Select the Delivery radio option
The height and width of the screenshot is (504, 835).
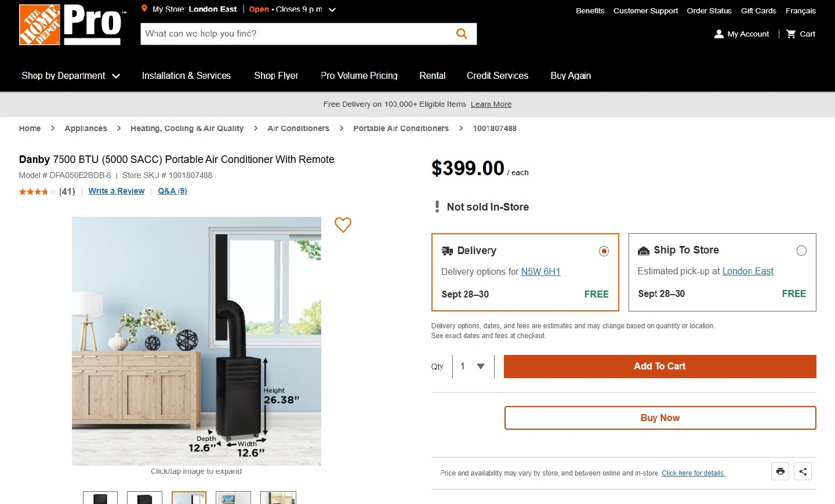click(604, 251)
